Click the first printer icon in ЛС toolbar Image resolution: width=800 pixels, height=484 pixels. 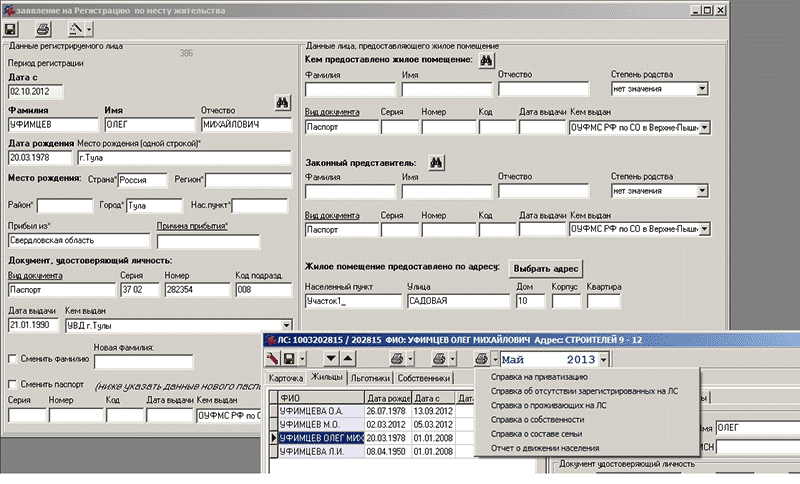point(396,359)
